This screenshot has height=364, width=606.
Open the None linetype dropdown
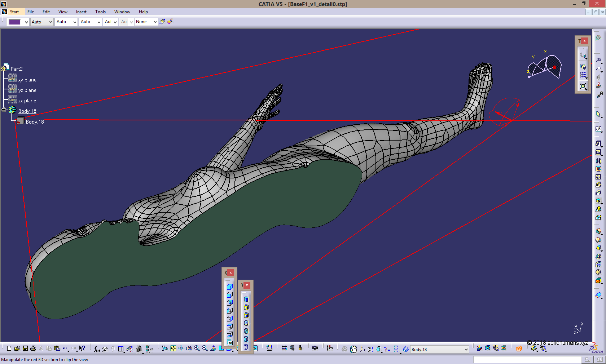155,22
